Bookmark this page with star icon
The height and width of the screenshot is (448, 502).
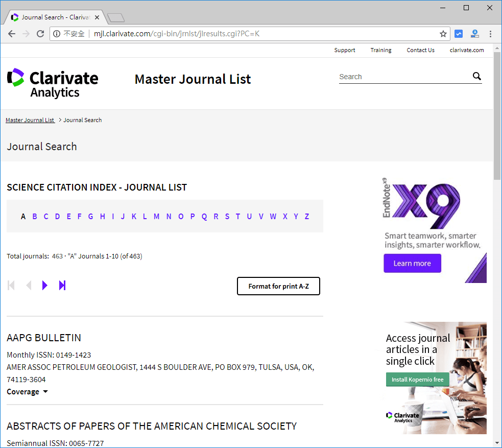tap(443, 34)
